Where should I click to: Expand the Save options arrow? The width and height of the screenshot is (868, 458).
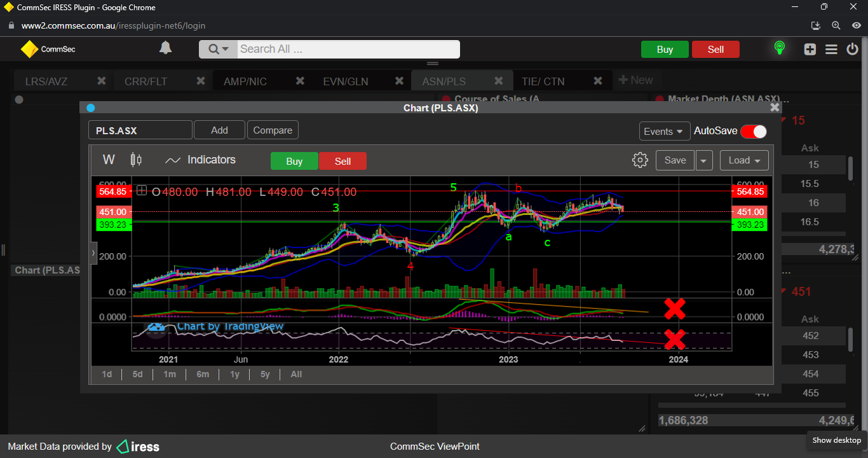[703, 161]
